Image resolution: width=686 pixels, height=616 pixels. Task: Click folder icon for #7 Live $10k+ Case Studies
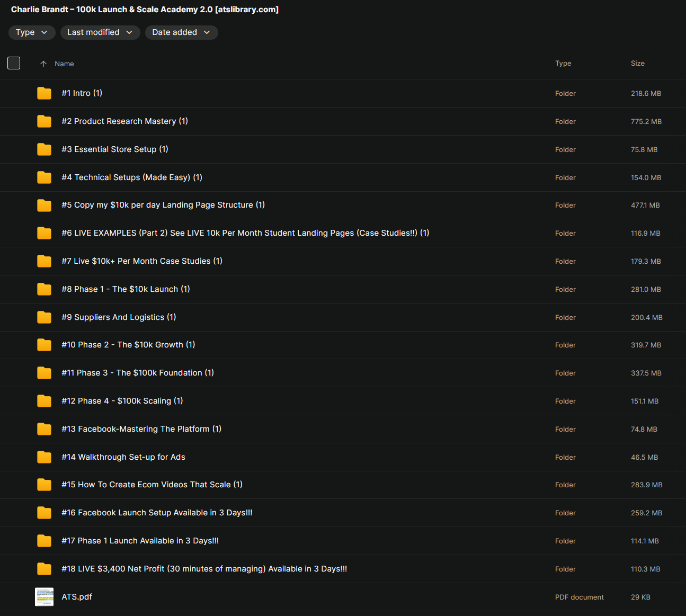click(44, 261)
